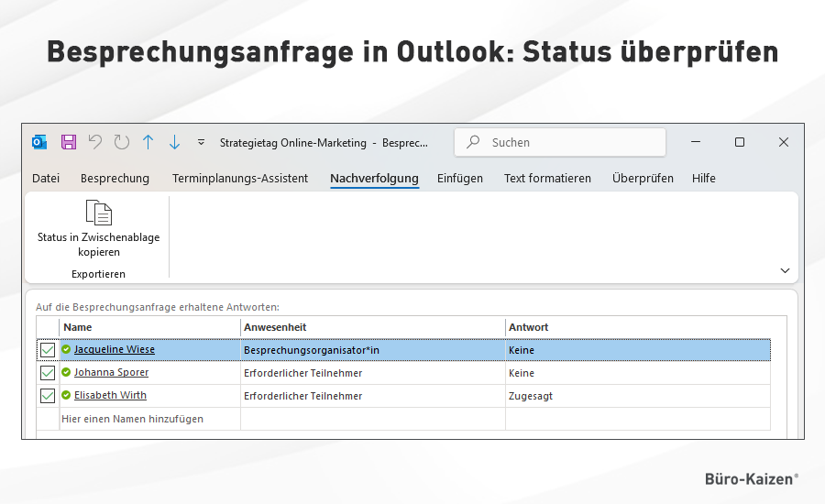
Task: Click the Outlook app icon in title bar
Action: tap(39, 142)
